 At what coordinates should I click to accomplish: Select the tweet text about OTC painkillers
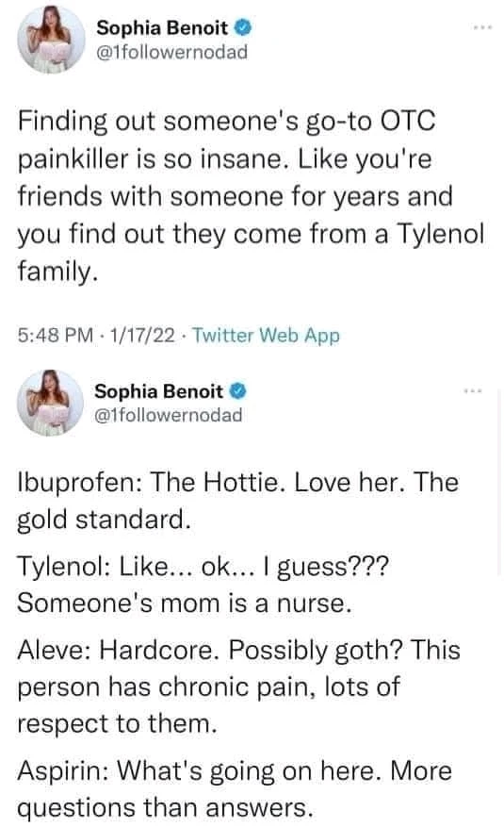251,196
